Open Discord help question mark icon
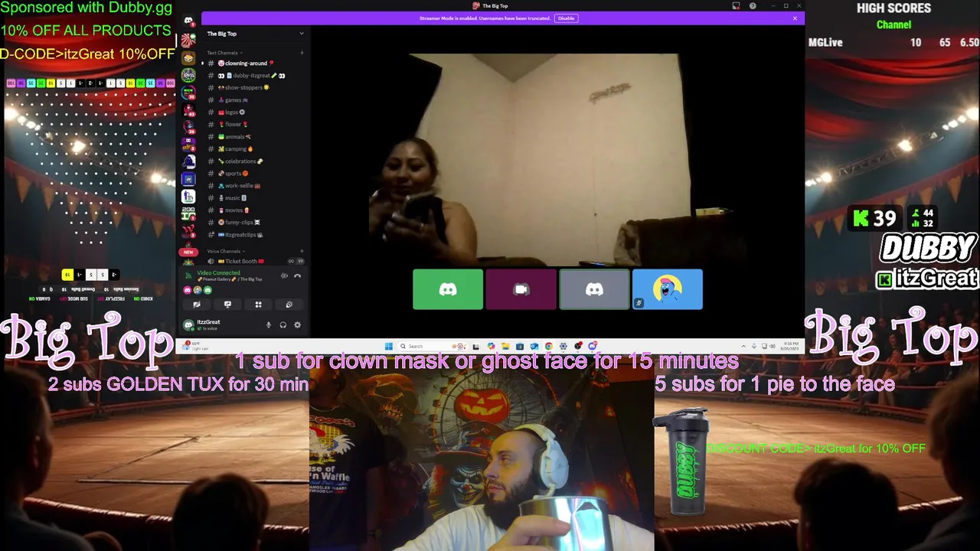 coord(753,6)
